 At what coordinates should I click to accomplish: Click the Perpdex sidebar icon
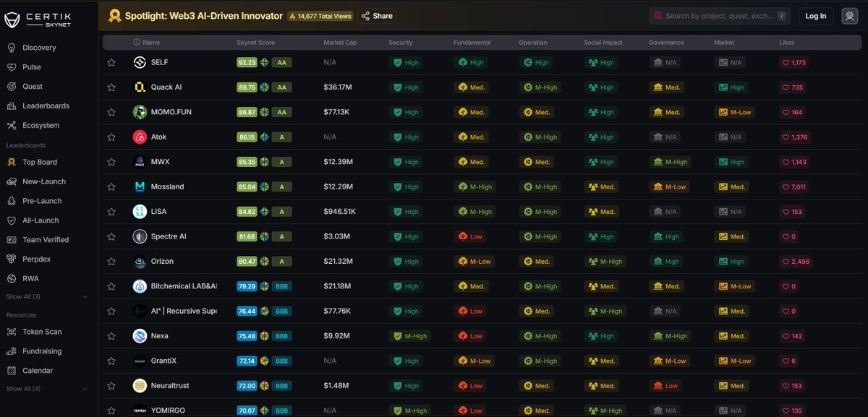(x=11, y=259)
